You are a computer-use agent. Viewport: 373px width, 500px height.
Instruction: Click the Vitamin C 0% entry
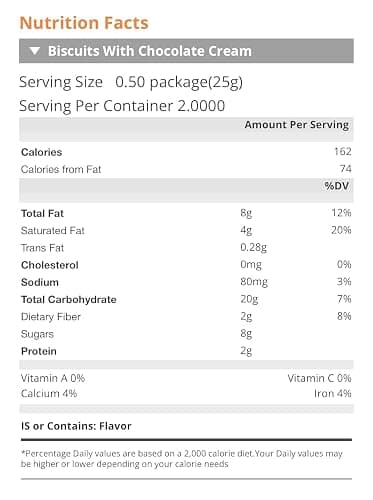(x=319, y=378)
